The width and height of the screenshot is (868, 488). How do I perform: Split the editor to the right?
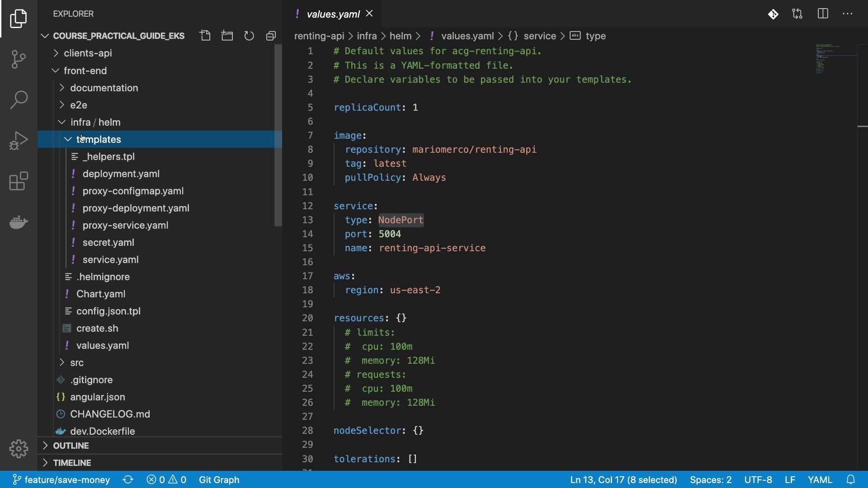click(823, 14)
